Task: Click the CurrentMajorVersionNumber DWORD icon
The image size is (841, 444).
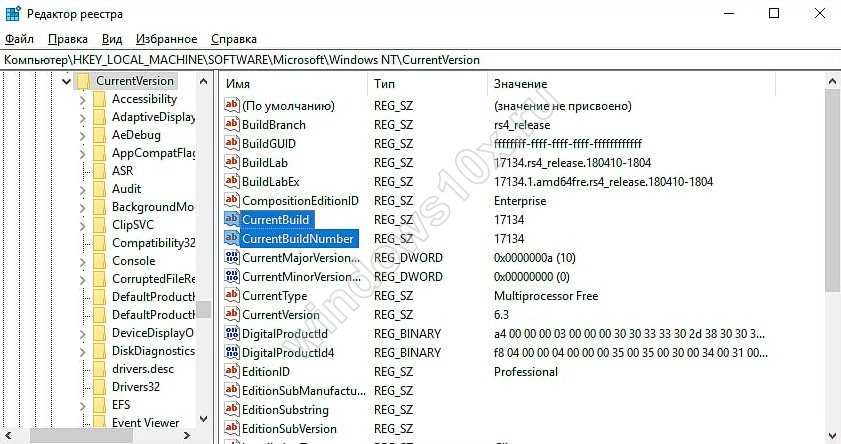Action: (232, 258)
